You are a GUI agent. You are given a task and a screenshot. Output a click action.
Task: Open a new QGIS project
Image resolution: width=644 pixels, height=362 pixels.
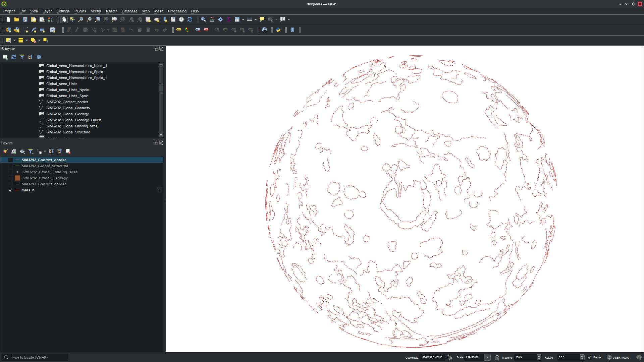point(8,19)
